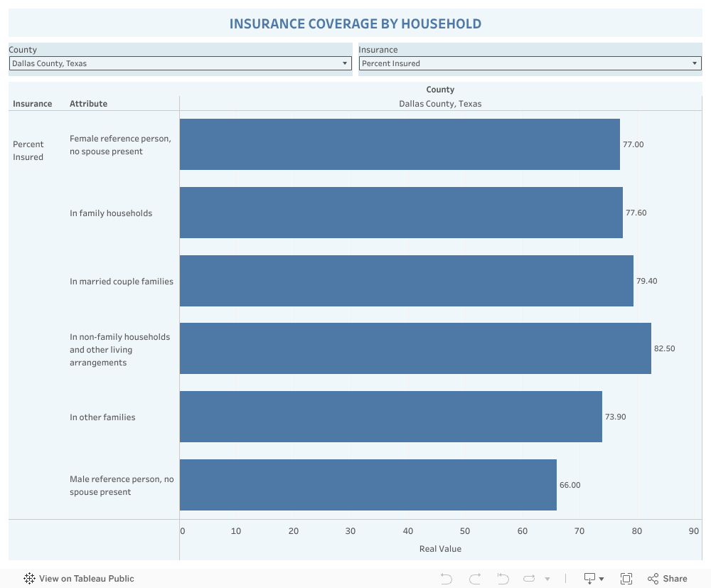This screenshot has width=711, height=588.
Task: Click the Revert icon in the toolbar
Action: [503, 579]
